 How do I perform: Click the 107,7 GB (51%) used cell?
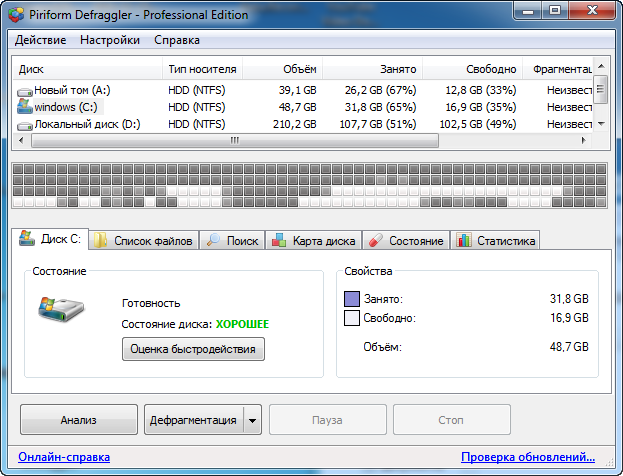click(378, 124)
